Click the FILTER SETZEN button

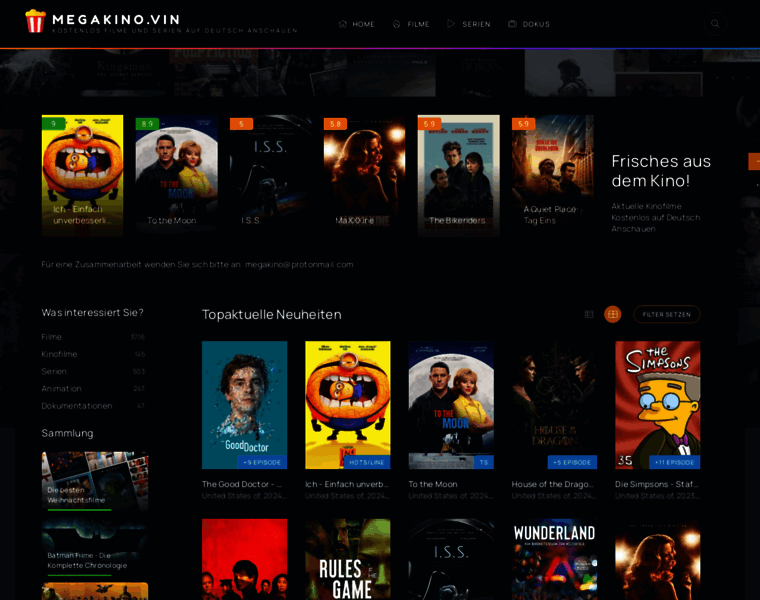pyautogui.click(x=666, y=315)
